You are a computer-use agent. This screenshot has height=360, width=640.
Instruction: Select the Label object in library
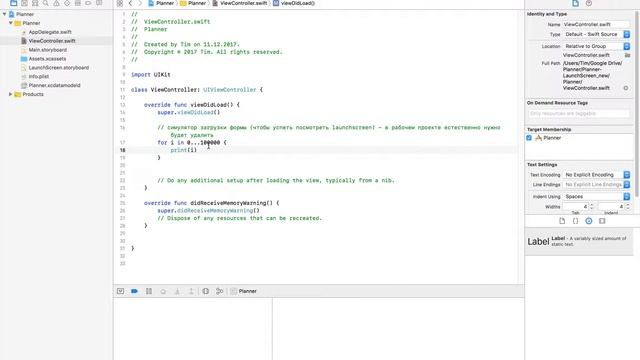pyautogui.click(x=579, y=242)
